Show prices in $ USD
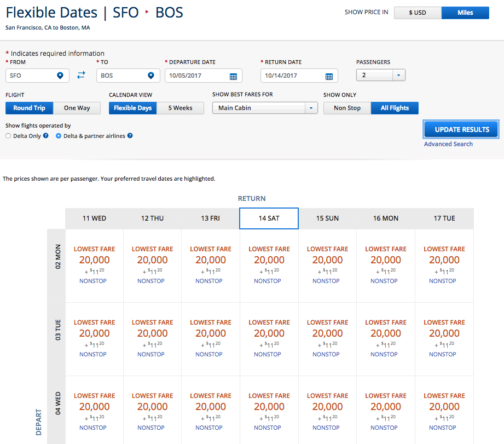504x444 pixels. pos(418,13)
